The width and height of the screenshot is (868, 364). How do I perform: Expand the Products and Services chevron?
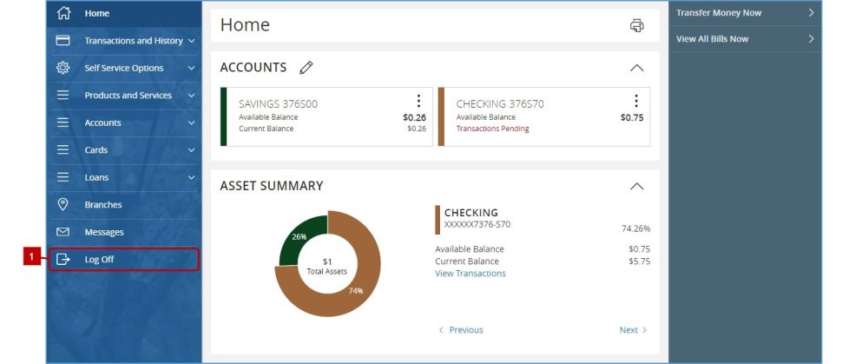[192, 96]
